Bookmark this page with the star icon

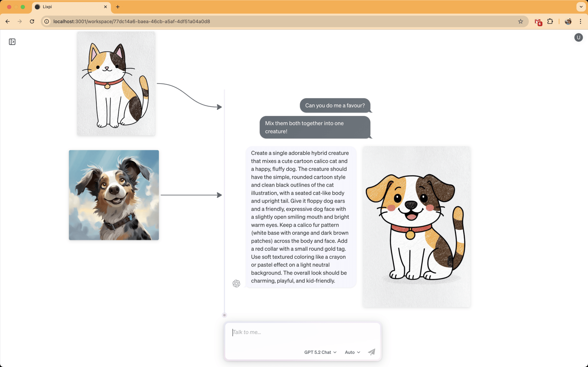520,21
